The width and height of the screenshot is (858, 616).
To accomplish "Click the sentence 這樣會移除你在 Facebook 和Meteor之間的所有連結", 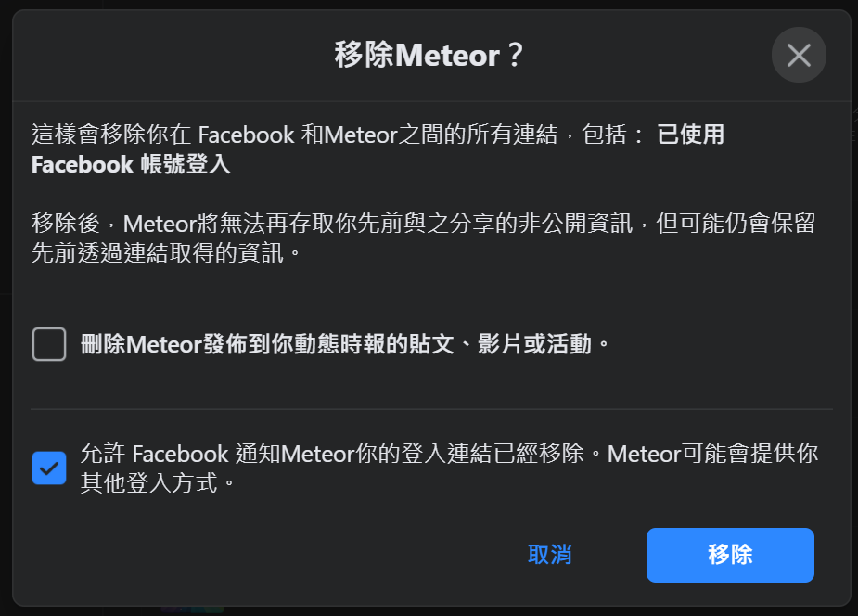I will pos(294,134).
